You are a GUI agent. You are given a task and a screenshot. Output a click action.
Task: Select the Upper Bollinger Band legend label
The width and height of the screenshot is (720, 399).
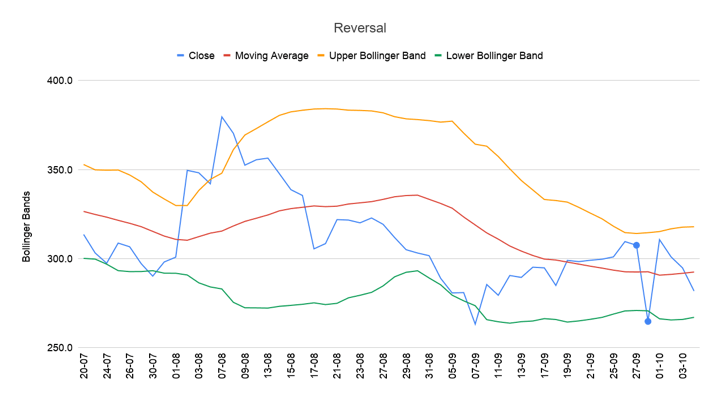(x=377, y=56)
